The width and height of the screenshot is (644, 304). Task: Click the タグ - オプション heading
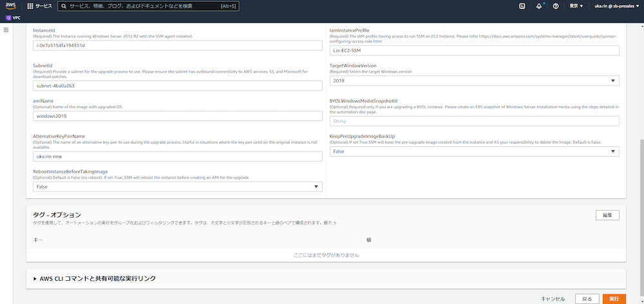coord(57,215)
